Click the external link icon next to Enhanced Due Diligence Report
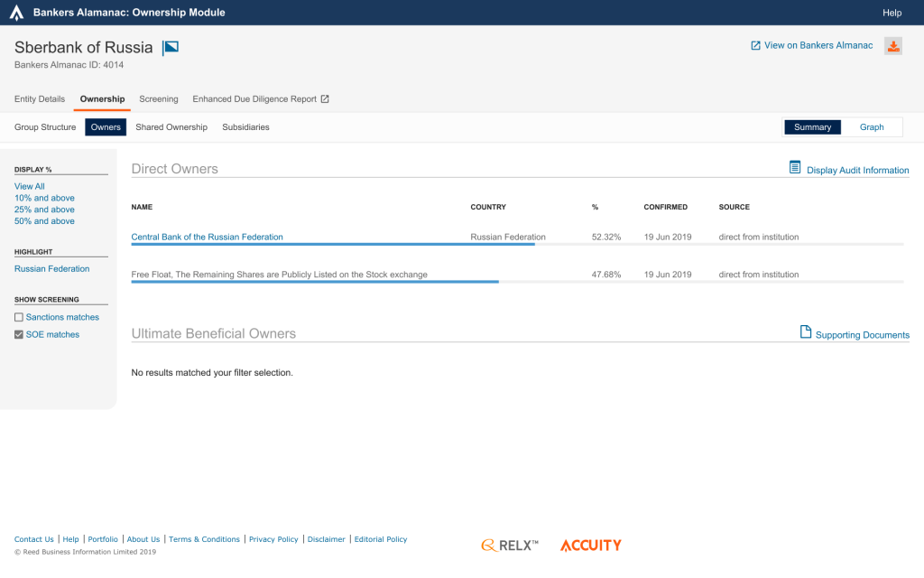The image size is (924, 578). pos(325,99)
